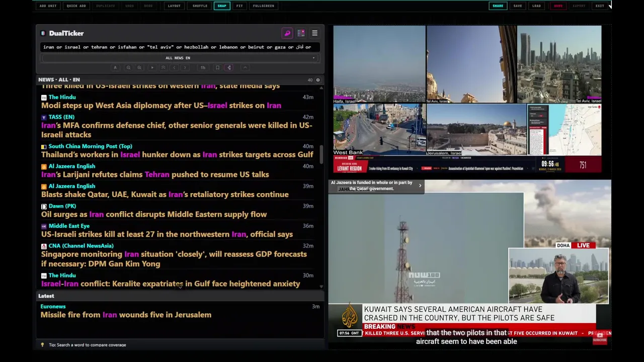
Task: Click the NEWS · ALL · EN section header
Action: (59, 80)
